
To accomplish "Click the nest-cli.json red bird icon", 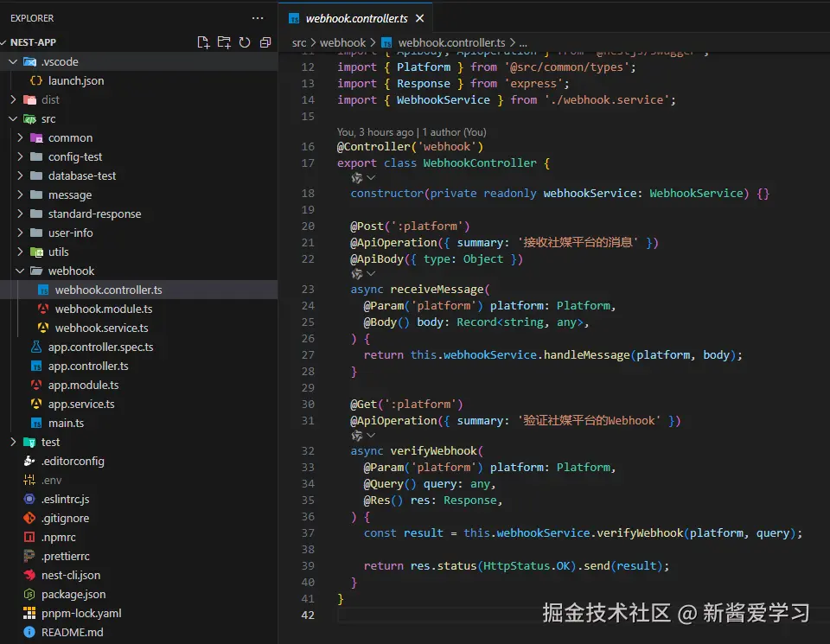I will [x=29, y=576].
